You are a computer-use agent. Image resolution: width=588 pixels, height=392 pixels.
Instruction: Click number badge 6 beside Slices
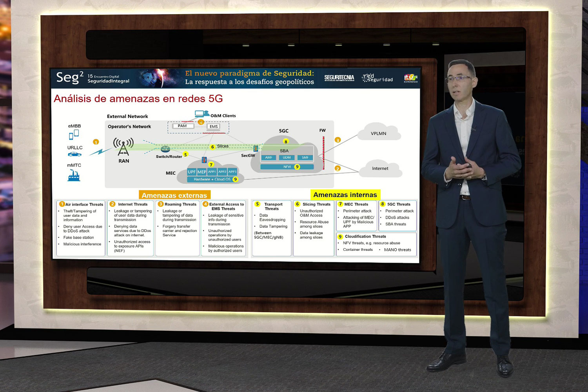pyautogui.click(x=212, y=147)
